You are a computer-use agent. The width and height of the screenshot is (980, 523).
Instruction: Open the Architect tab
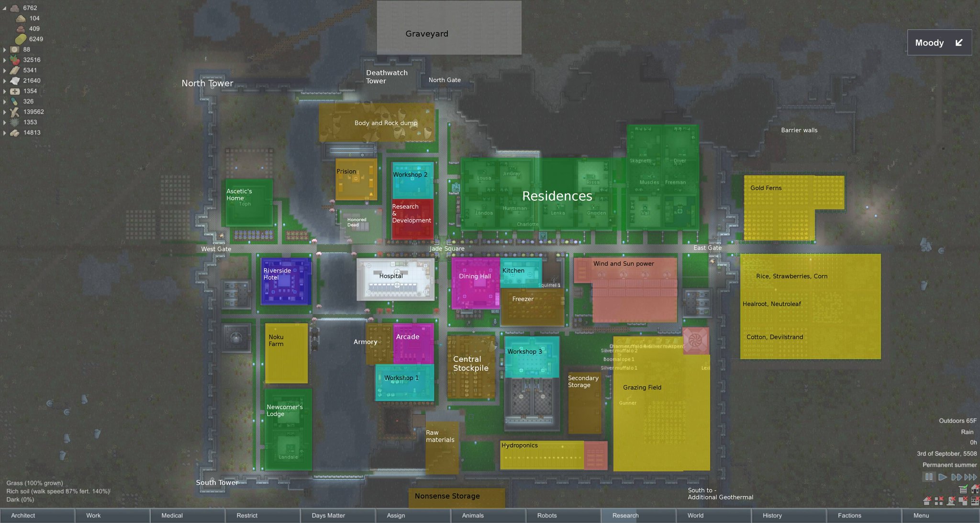click(37, 515)
